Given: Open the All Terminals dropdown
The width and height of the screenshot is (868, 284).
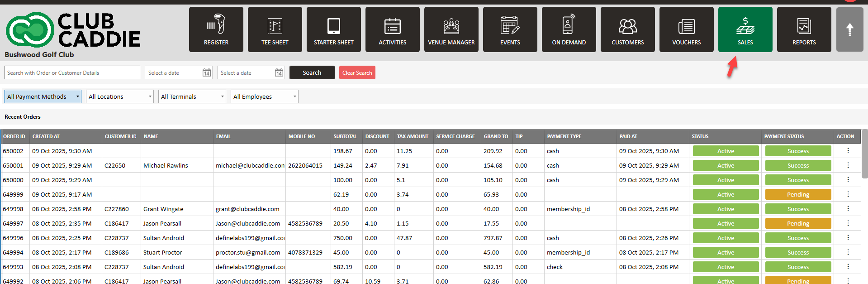Looking at the screenshot, I should pos(192,96).
